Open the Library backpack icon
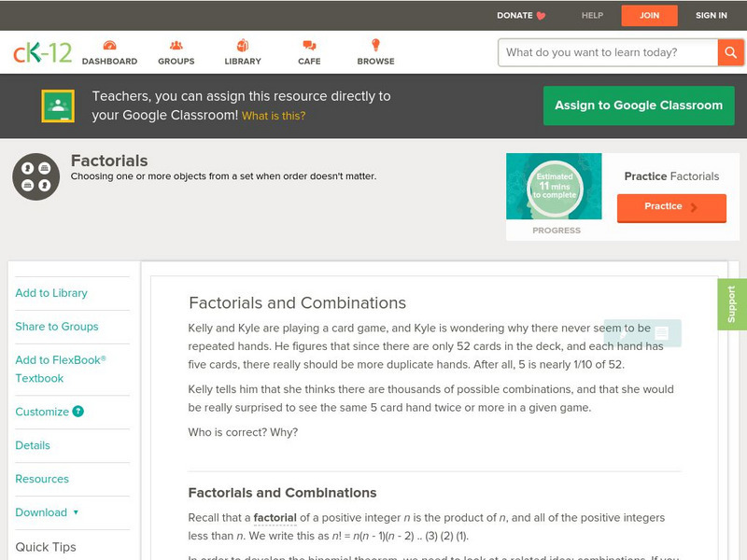Screen dimensions: 747x560 [x=243, y=45]
